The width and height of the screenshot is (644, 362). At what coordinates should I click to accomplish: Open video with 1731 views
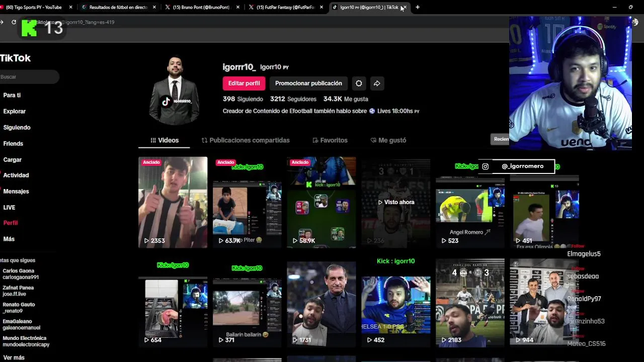[321, 303]
